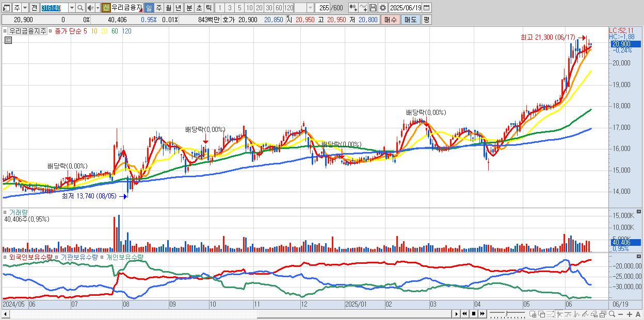Click the stock code input field
Viewport: 644px width, 320px height.
click(54, 8)
